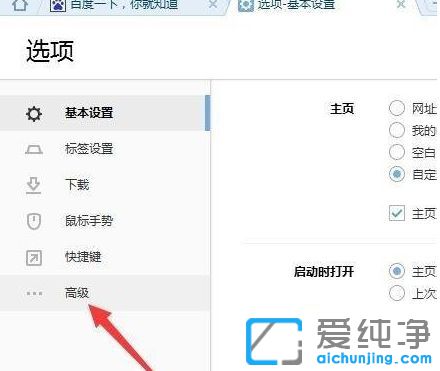Viewport: 440px width, 371px height.
Task: Close the 选项-基本设置 browser tab
Action: click(401, 4)
